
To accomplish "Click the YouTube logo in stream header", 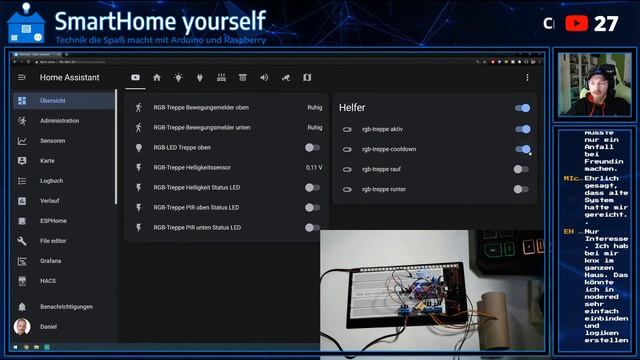I will point(576,23).
